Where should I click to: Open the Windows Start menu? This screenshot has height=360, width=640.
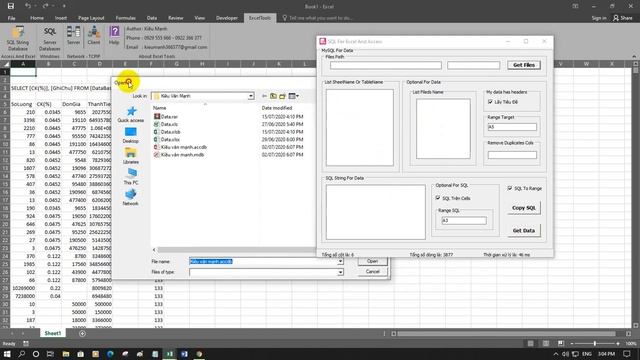[x=7, y=354]
